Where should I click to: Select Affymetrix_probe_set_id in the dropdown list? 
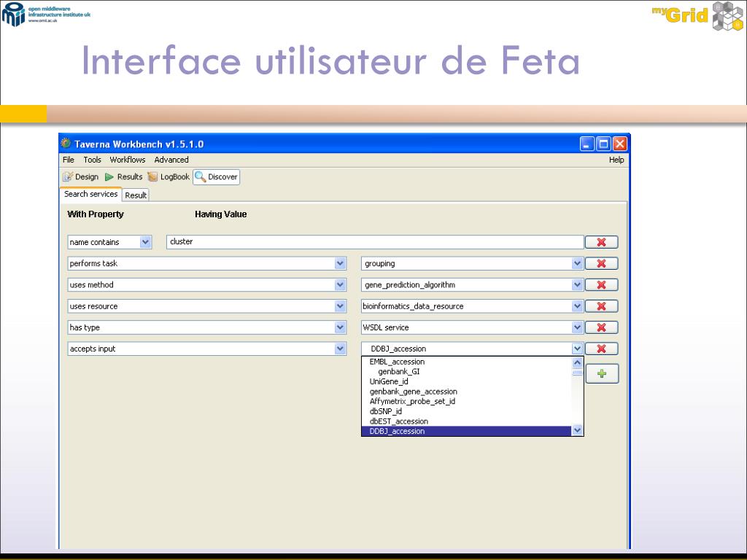click(466, 402)
